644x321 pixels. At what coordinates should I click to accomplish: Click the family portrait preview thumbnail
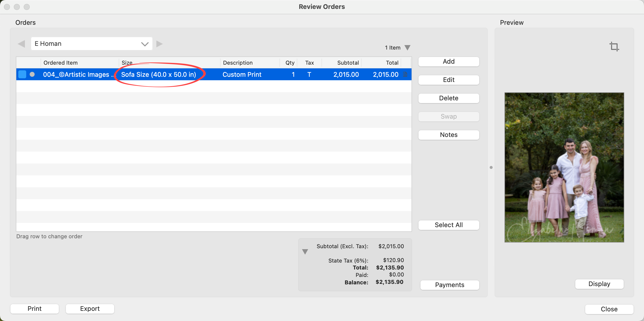tap(564, 167)
